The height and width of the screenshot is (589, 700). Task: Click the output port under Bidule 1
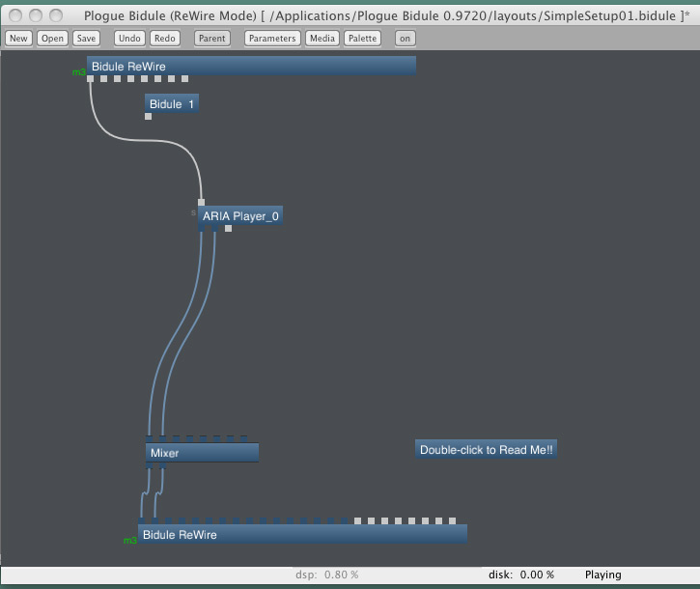(149, 117)
